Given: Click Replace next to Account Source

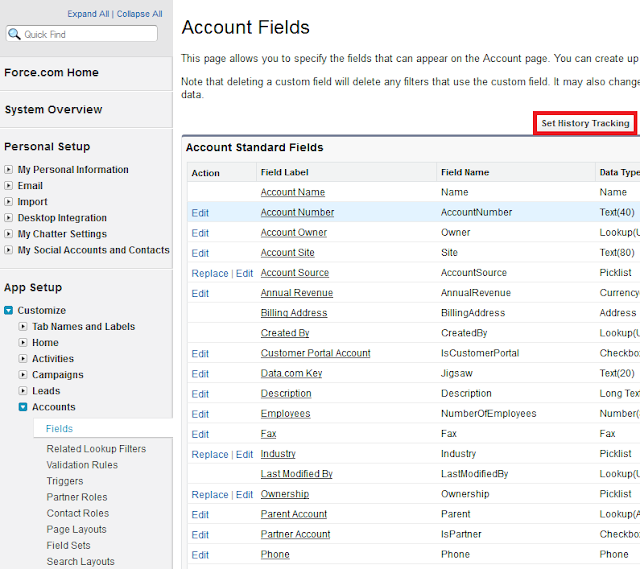Looking at the screenshot, I should coord(210,273).
